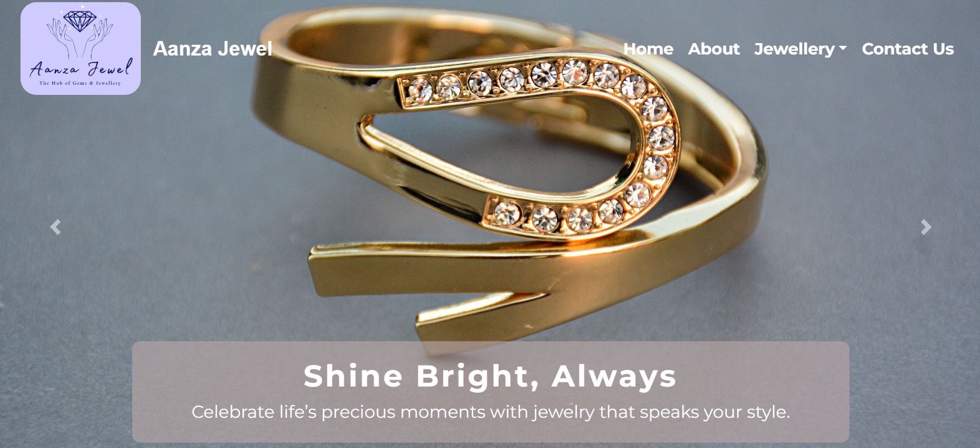Advance to the next carousel slide
980x448 pixels.
(x=926, y=227)
